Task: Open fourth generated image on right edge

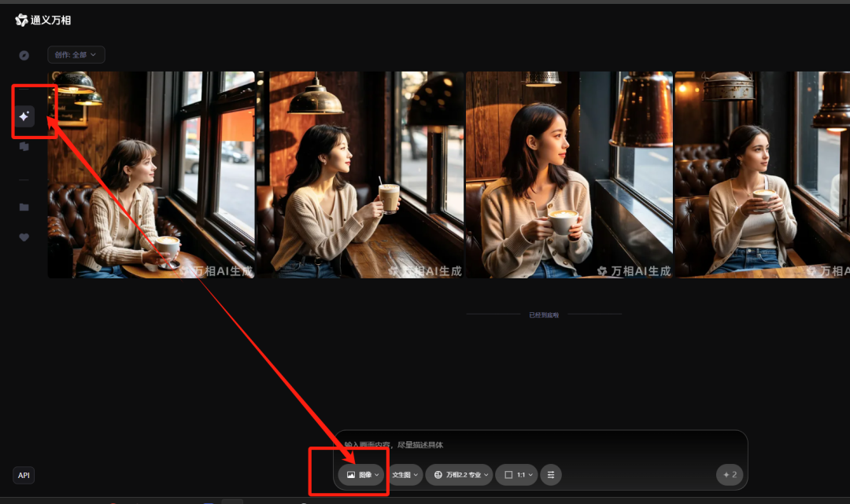Action: coord(762,175)
